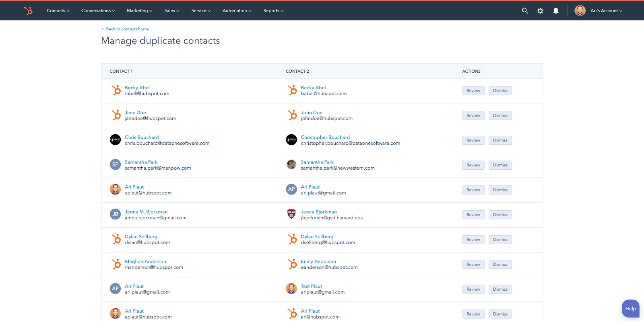Image resolution: width=644 pixels, height=322 pixels.
Task: Review the Dylan Sellberg duplicate pair
Action: tap(473, 240)
